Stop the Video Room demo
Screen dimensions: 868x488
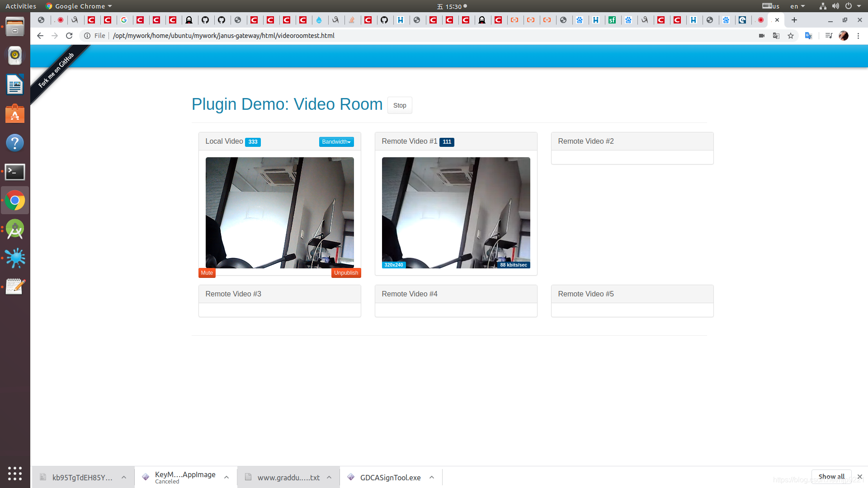pos(400,105)
